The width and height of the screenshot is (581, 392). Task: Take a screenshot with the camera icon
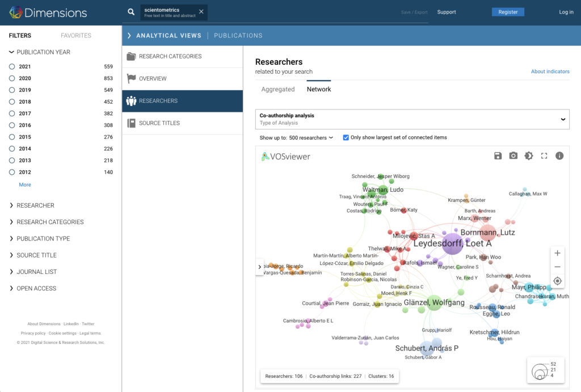coord(513,156)
